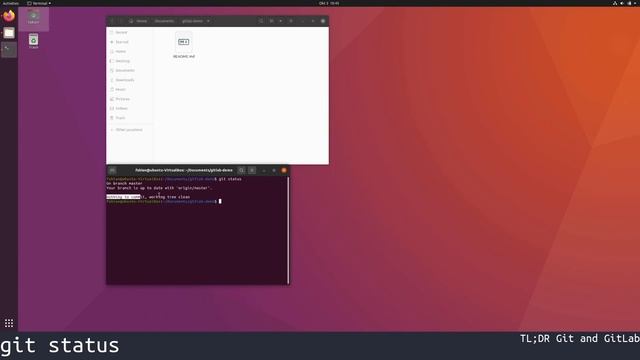The image size is (640, 360).
Task: Click Activities in the top bar
Action: (x=11, y=3)
